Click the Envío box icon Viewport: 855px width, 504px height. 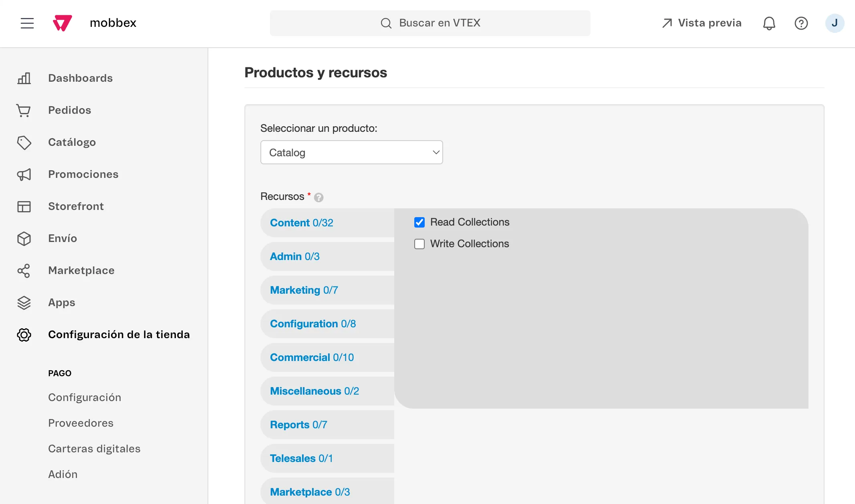coord(24,238)
